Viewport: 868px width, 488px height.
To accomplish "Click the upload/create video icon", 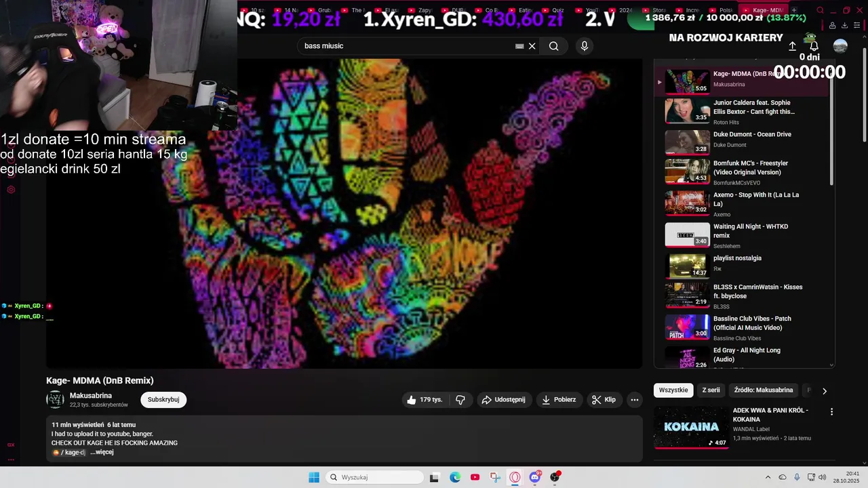I will (x=792, y=46).
